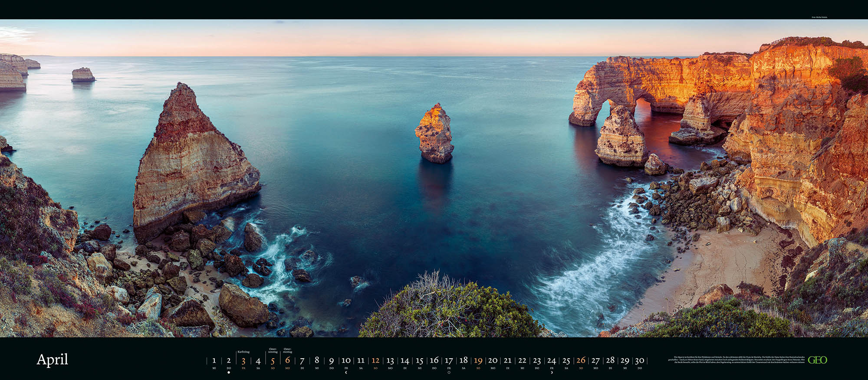The width and height of the screenshot is (868, 380).
Task: Select the April month title
Action: tap(53, 360)
